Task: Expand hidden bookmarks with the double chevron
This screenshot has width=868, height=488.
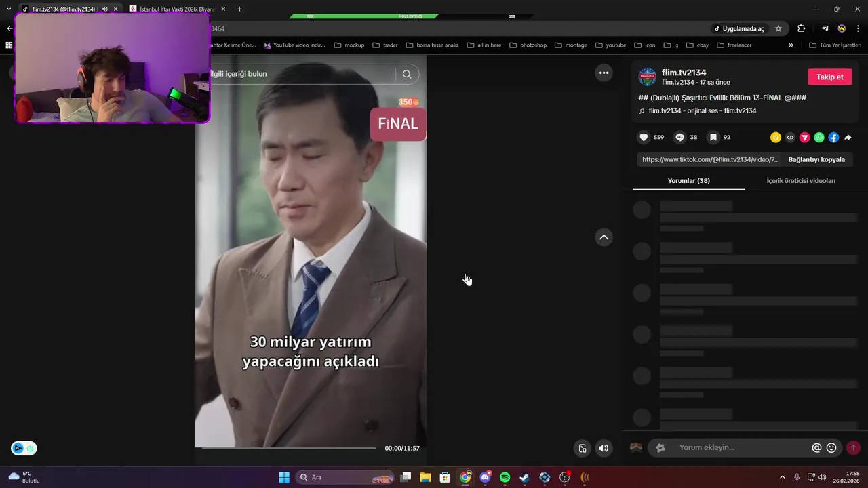Action: pos(791,45)
